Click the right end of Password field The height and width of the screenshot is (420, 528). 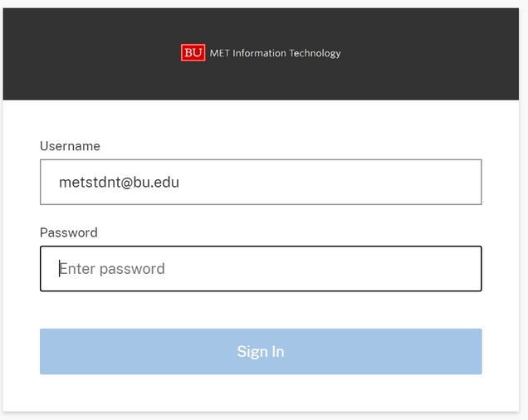click(x=465, y=269)
